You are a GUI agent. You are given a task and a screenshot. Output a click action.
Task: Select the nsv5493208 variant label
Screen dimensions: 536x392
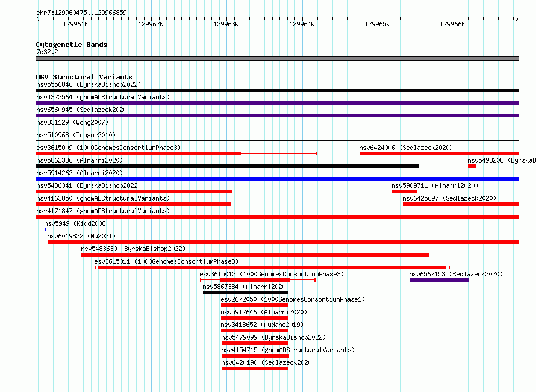pos(502,160)
